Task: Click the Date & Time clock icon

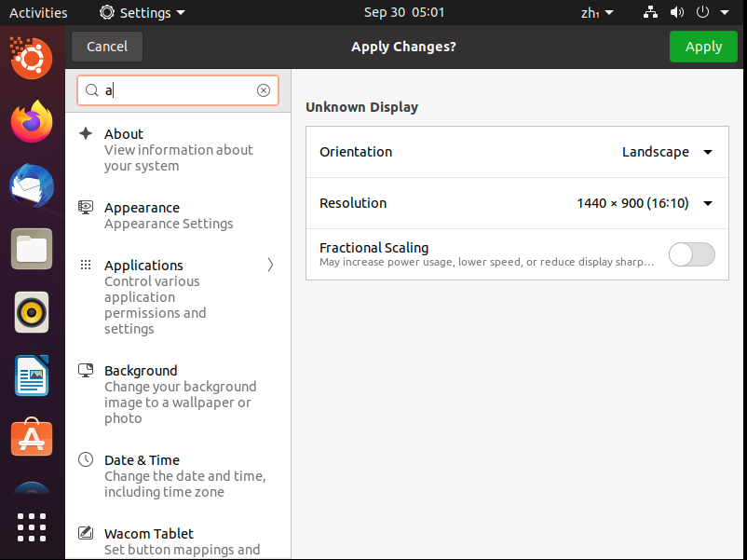Action: tap(86, 459)
